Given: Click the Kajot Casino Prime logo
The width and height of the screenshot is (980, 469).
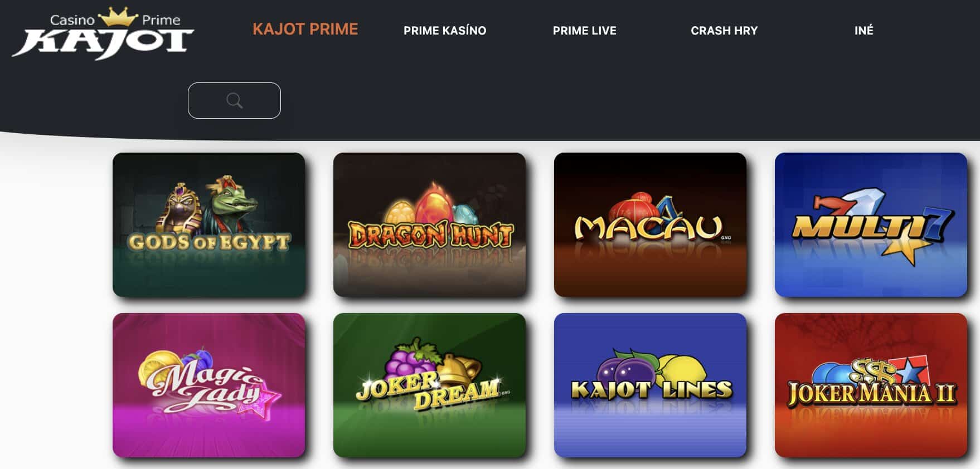Looking at the screenshot, I should tap(103, 33).
